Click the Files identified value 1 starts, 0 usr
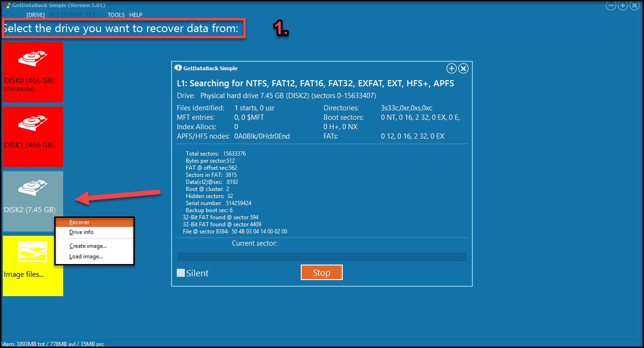 pyautogui.click(x=255, y=108)
